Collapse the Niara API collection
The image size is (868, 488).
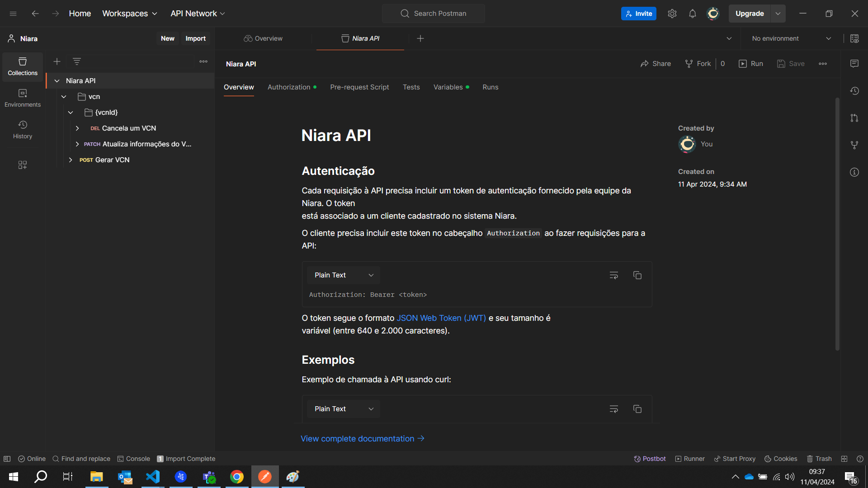pyautogui.click(x=57, y=81)
